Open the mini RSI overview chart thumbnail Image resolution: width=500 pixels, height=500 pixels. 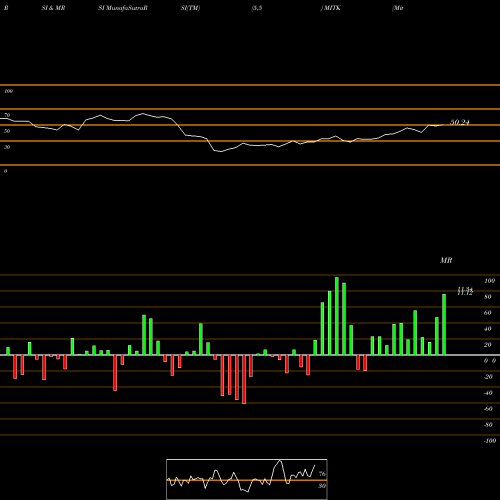(x=247, y=479)
